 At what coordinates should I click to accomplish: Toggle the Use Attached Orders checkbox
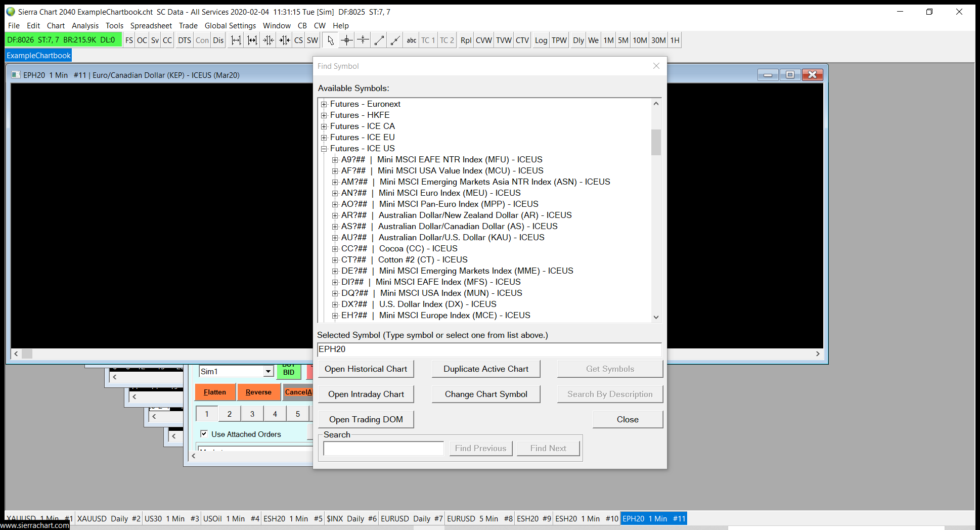point(204,434)
